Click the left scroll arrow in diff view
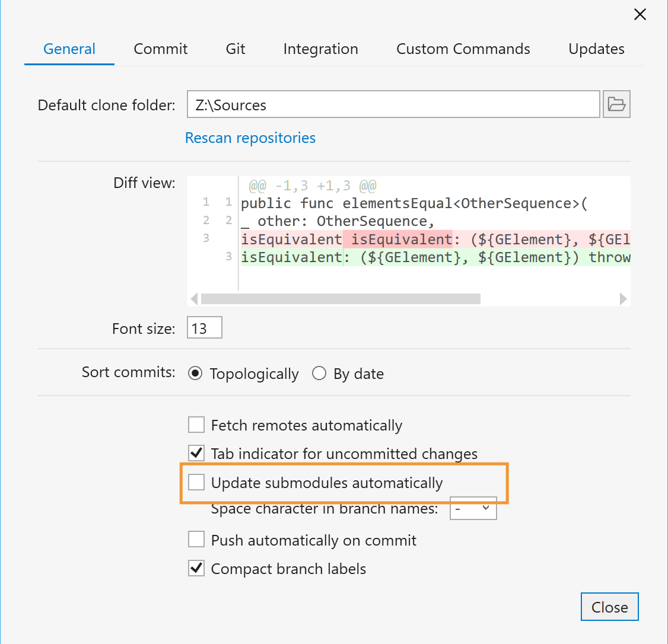This screenshot has height=644, width=668. 195,299
